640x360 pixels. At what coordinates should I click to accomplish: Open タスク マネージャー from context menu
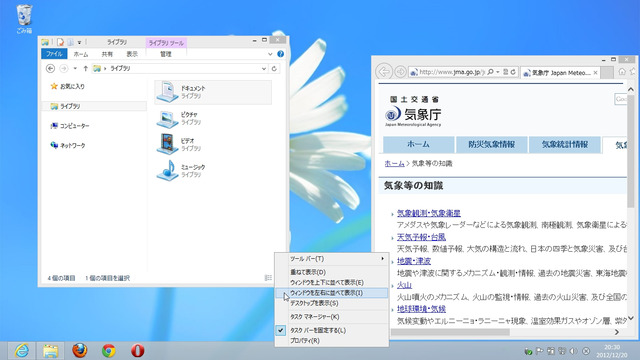tap(331, 317)
